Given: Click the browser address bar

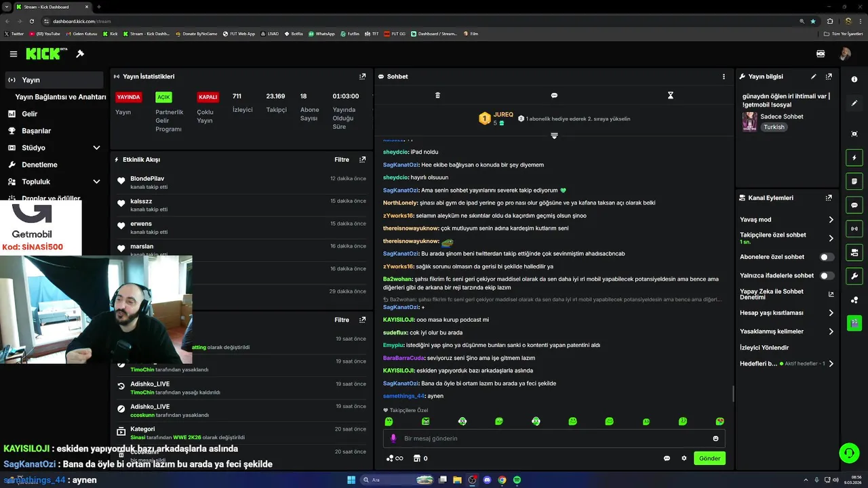Looking at the screenshot, I should 420,21.
